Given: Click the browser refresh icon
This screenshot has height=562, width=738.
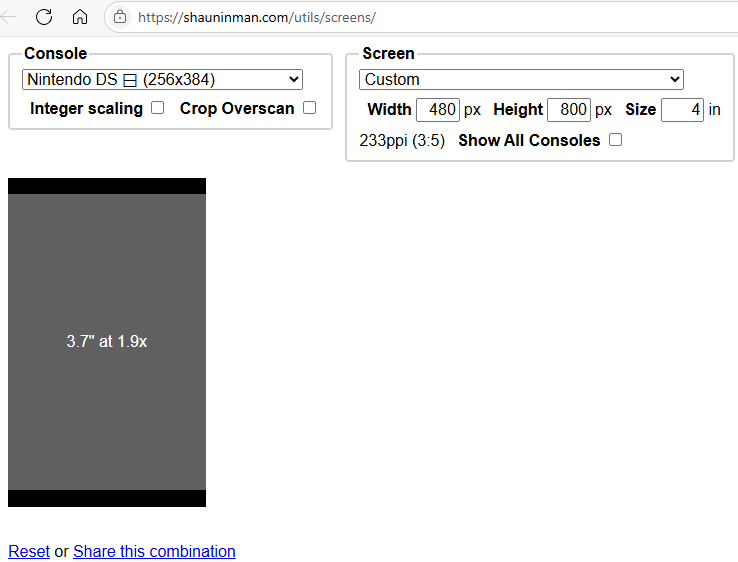Looking at the screenshot, I should tap(44, 17).
